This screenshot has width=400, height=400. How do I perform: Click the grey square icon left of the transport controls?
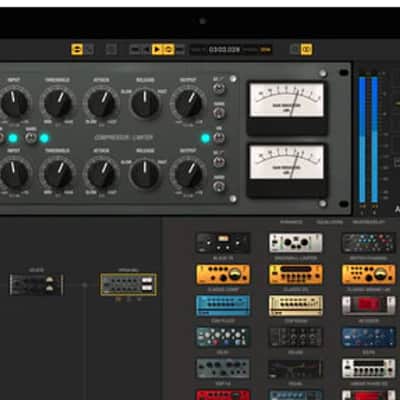pos(111,50)
